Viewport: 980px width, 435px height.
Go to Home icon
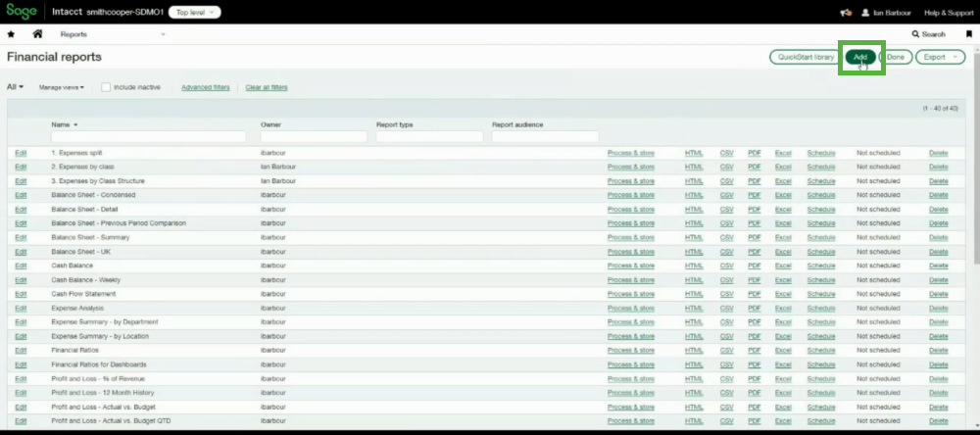pos(37,34)
